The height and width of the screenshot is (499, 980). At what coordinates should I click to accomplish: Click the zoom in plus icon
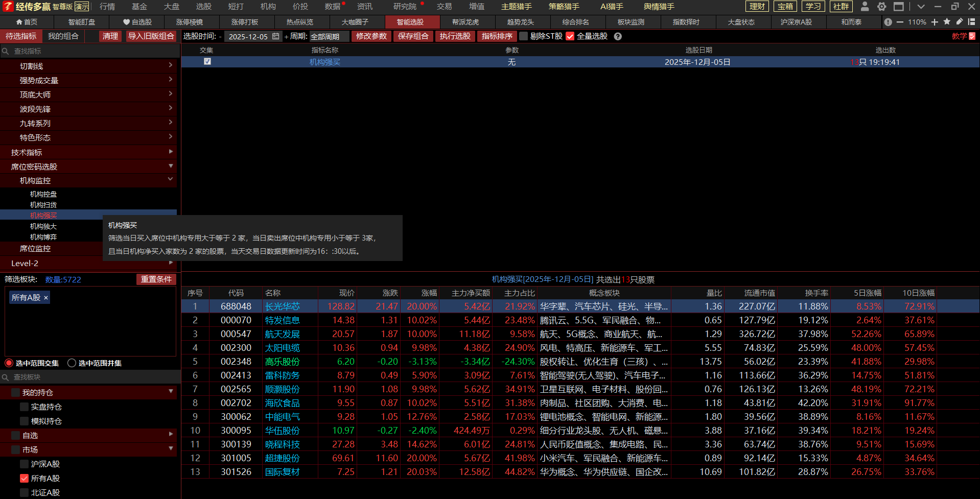935,22
